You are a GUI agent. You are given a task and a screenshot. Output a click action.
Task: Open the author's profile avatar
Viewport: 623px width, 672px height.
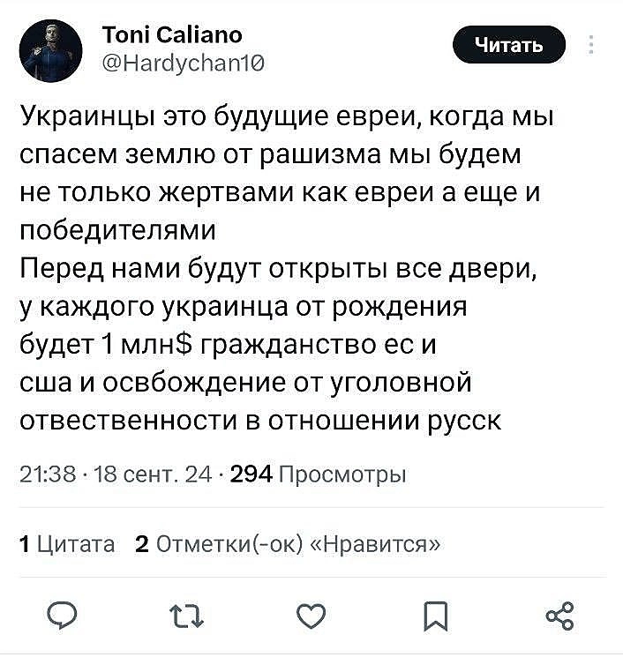[53, 51]
